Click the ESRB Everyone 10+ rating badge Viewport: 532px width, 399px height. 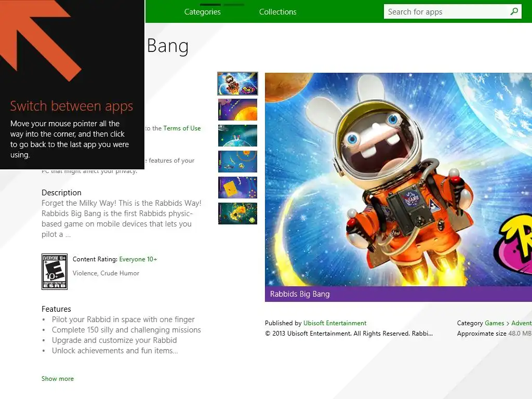tap(54, 271)
